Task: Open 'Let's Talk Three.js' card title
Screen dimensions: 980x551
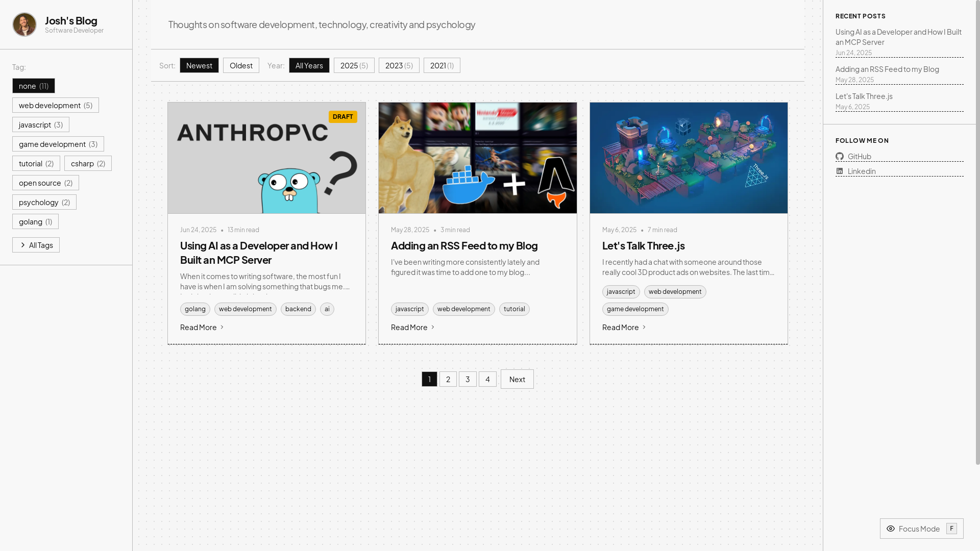Action: pos(643,245)
